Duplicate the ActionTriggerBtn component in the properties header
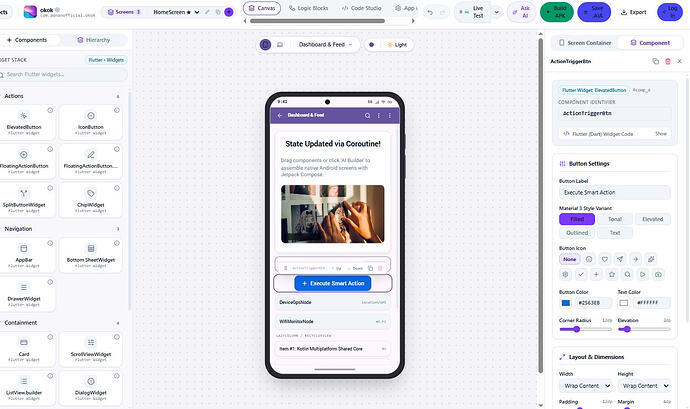This screenshot has width=690, height=409. [x=656, y=61]
